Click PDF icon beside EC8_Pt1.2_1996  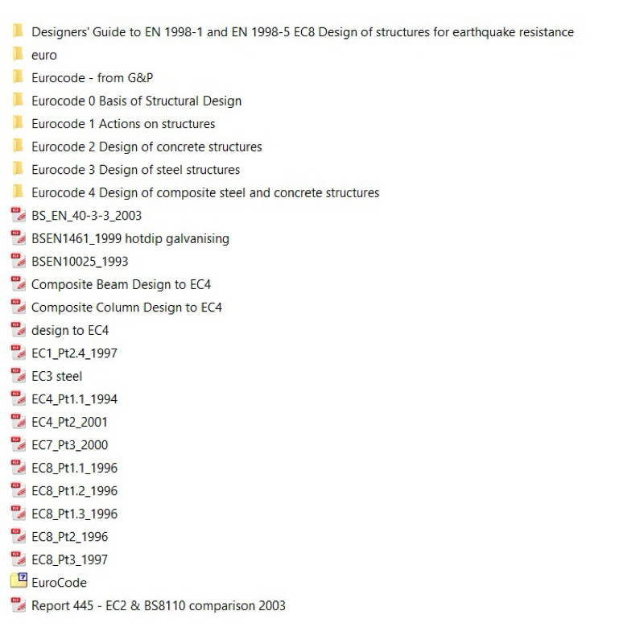19,490
